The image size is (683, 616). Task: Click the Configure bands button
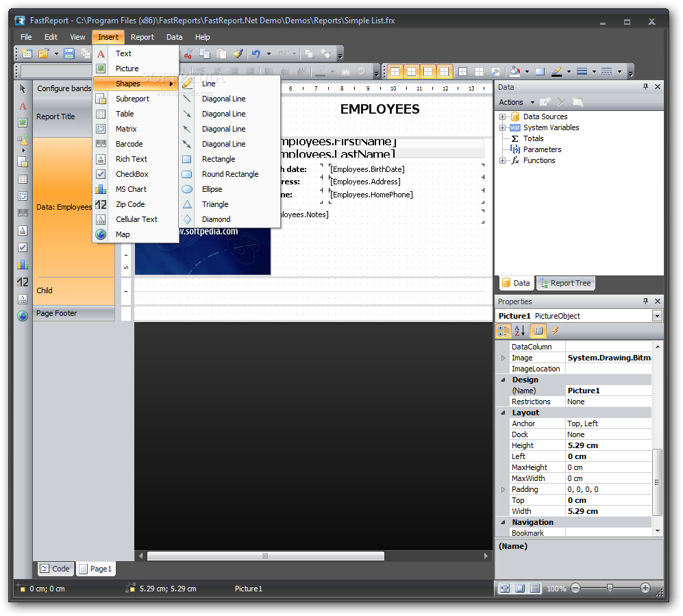64,88
